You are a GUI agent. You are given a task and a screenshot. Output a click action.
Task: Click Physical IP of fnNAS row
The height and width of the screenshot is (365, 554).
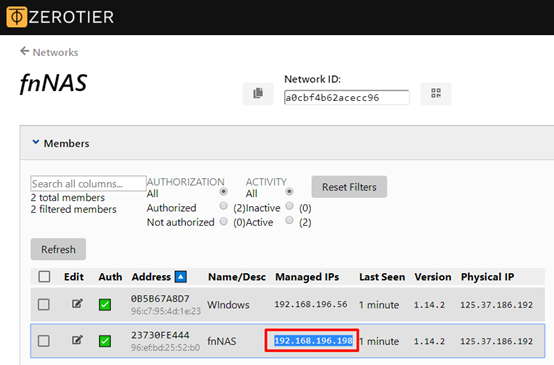tap(496, 341)
